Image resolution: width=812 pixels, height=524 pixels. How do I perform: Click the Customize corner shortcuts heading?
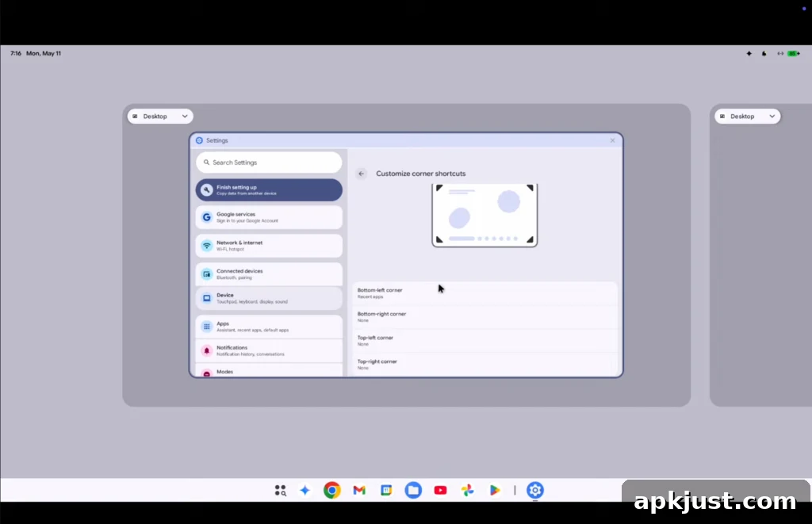(x=420, y=174)
